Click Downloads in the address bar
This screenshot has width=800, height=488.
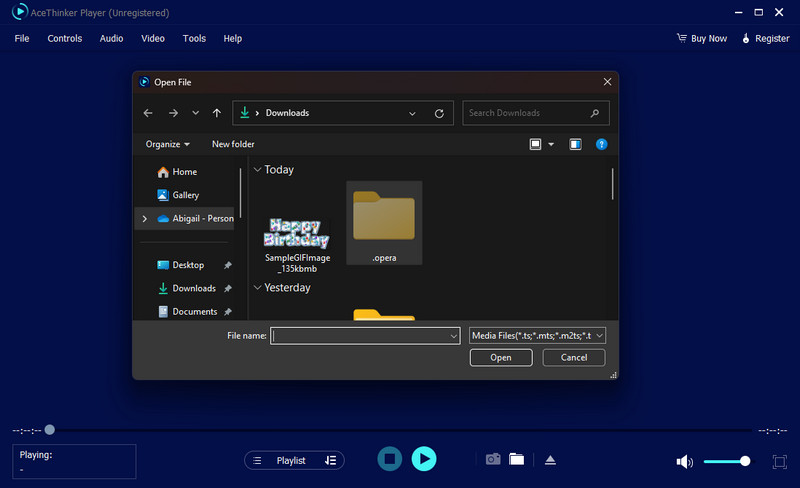coord(287,113)
